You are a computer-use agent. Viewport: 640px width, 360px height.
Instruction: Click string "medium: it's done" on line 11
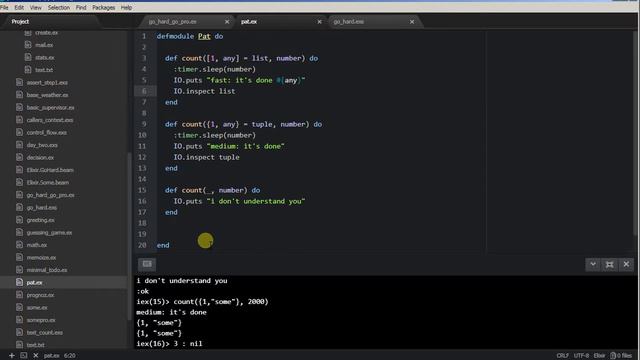[245, 146]
